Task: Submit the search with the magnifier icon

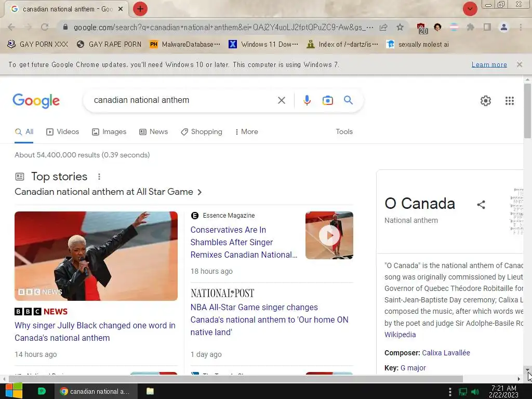Action: pyautogui.click(x=348, y=100)
